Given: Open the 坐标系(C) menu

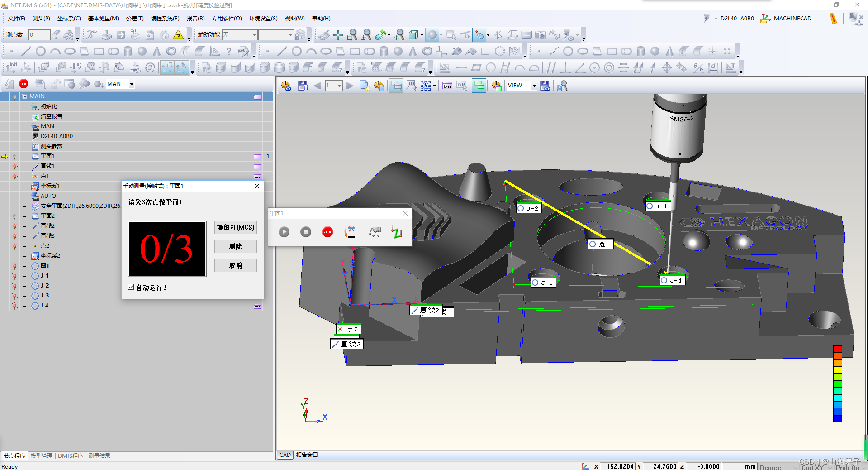Looking at the screenshot, I should point(69,19).
